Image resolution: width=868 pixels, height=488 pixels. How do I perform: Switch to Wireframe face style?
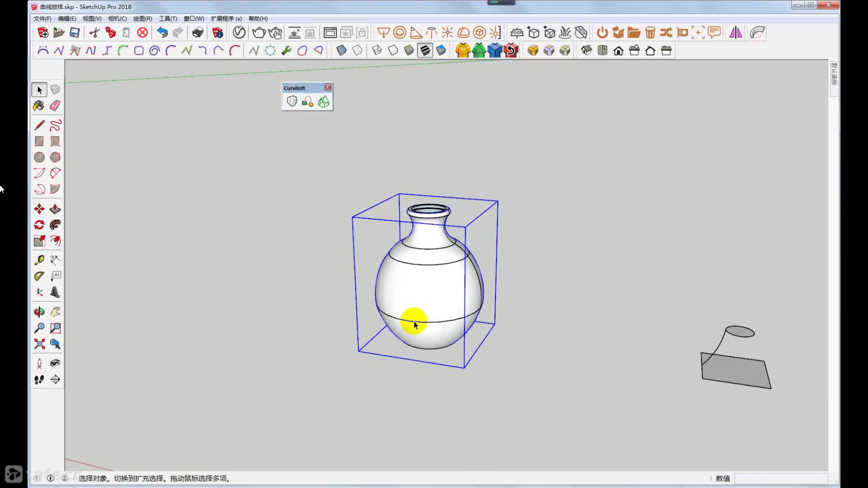tap(377, 51)
